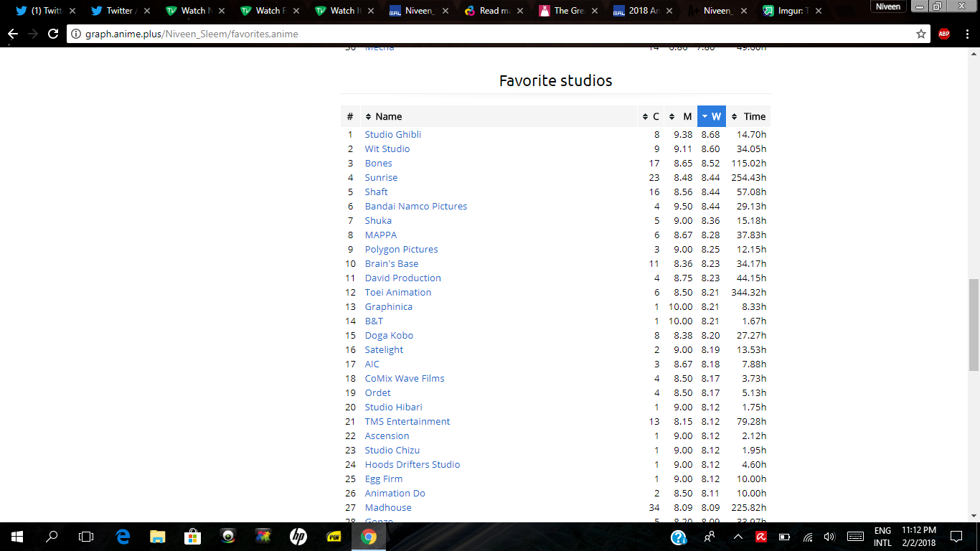
Task: Sort studios table by M column
Action: pyautogui.click(x=681, y=116)
